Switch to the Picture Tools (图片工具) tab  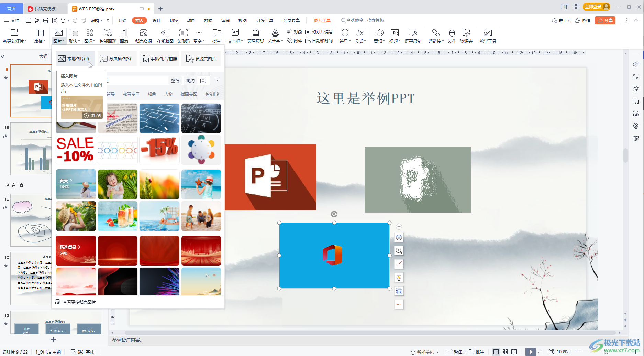pos(322,20)
